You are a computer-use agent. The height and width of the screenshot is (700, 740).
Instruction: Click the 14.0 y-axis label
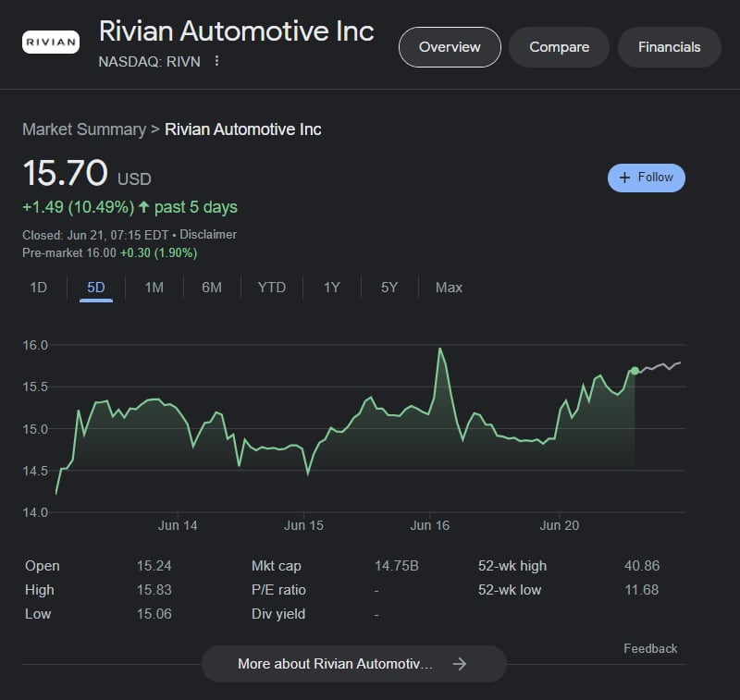coord(35,512)
